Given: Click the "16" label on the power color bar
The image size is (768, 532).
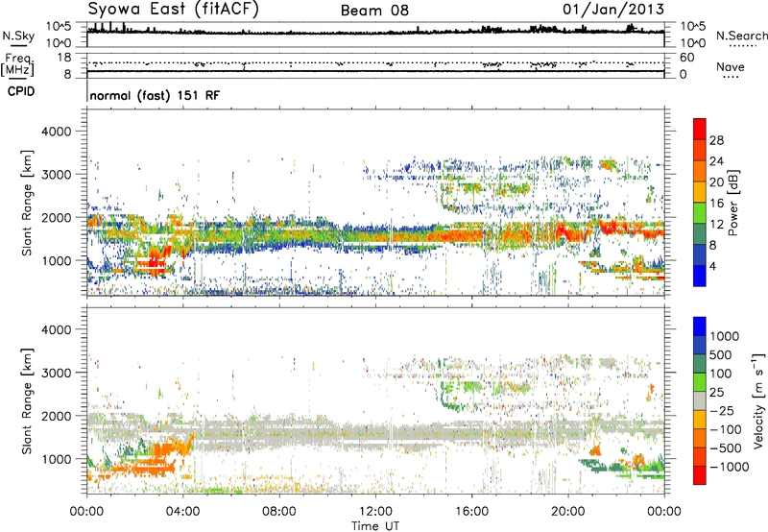Looking at the screenshot, I should (x=716, y=204).
